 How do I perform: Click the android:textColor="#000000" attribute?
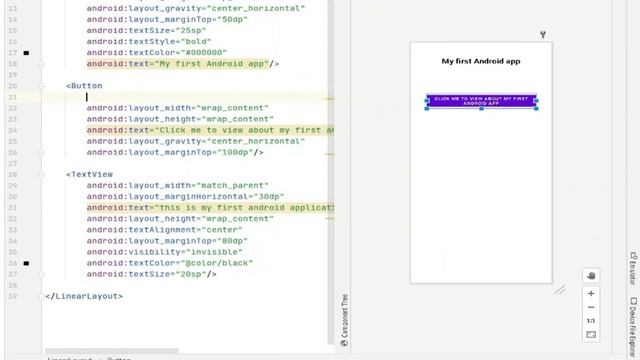point(156,53)
